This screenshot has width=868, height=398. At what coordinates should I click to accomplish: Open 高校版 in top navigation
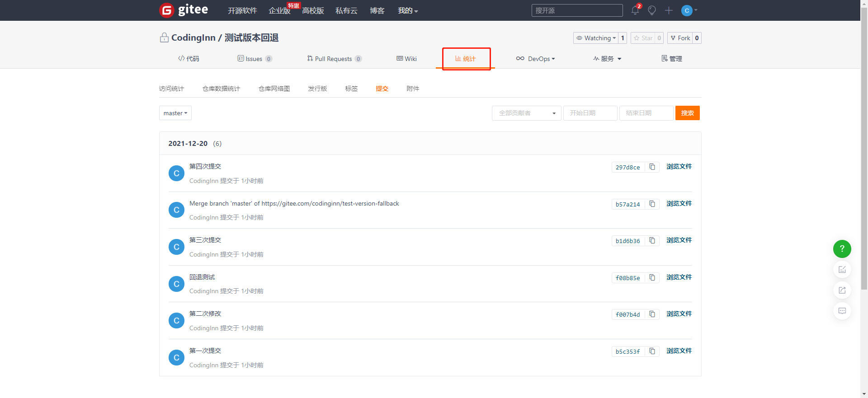pos(313,10)
